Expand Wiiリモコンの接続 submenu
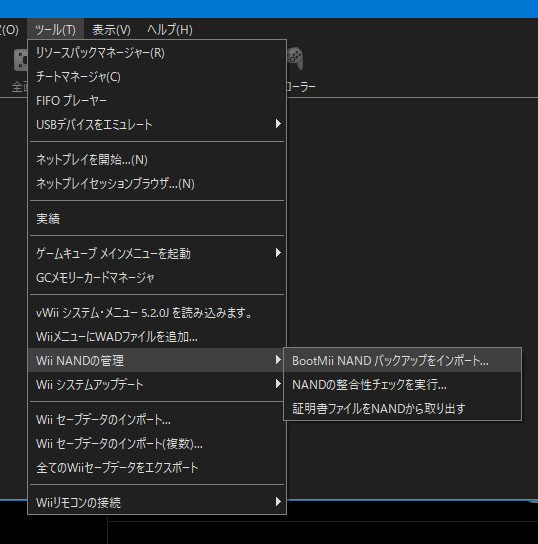This screenshot has height=544, width=538. [157, 502]
